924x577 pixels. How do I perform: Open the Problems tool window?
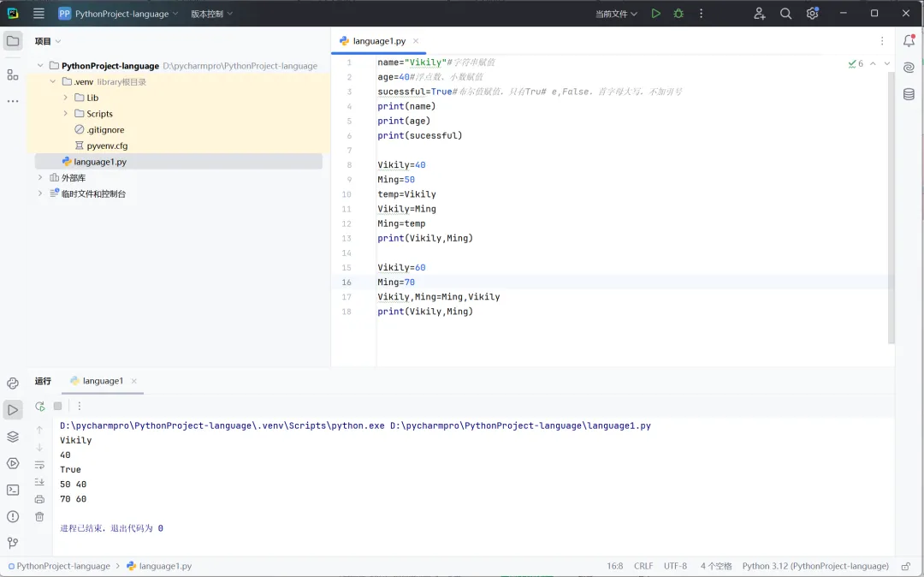[13, 516]
